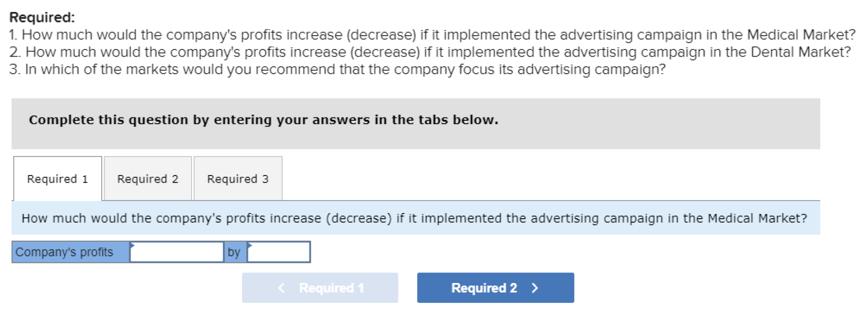View the Dental Market question on Required 2
Screen dimensions: 868x311
[x=147, y=178]
